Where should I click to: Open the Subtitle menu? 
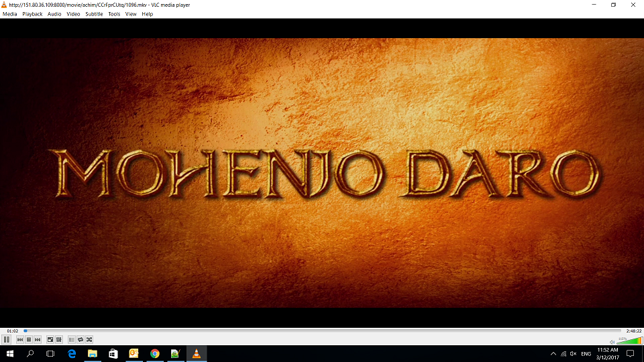[x=94, y=14]
